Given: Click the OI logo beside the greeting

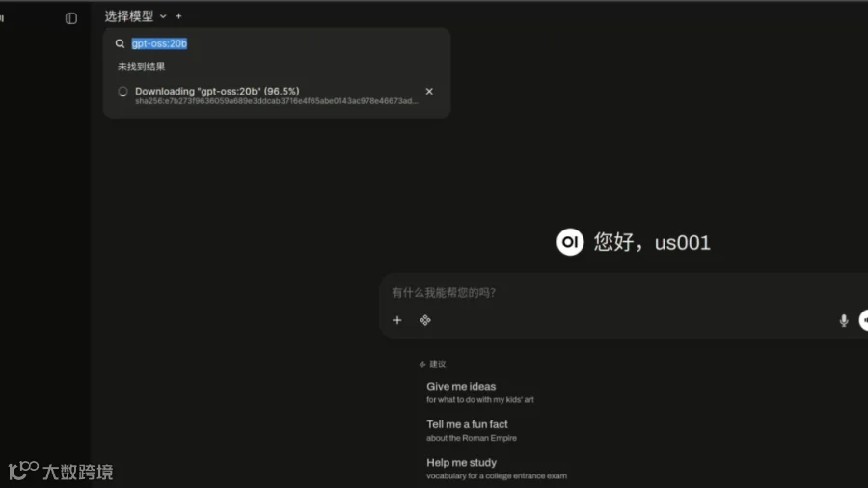Looking at the screenshot, I should click(x=570, y=242).
